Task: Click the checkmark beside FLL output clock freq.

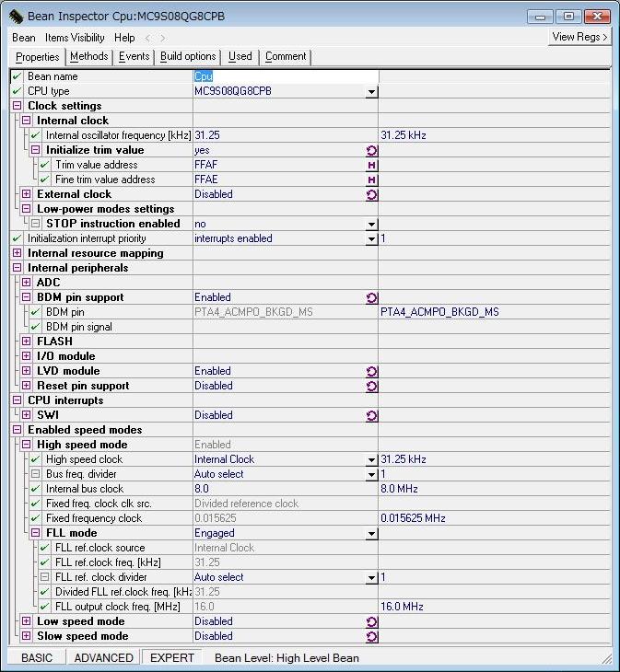Action: [x=44, y=607]
